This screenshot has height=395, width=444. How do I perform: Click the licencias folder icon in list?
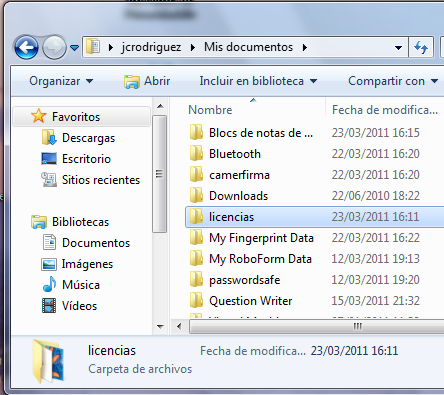pyautogui.click(x=196, y=216)
